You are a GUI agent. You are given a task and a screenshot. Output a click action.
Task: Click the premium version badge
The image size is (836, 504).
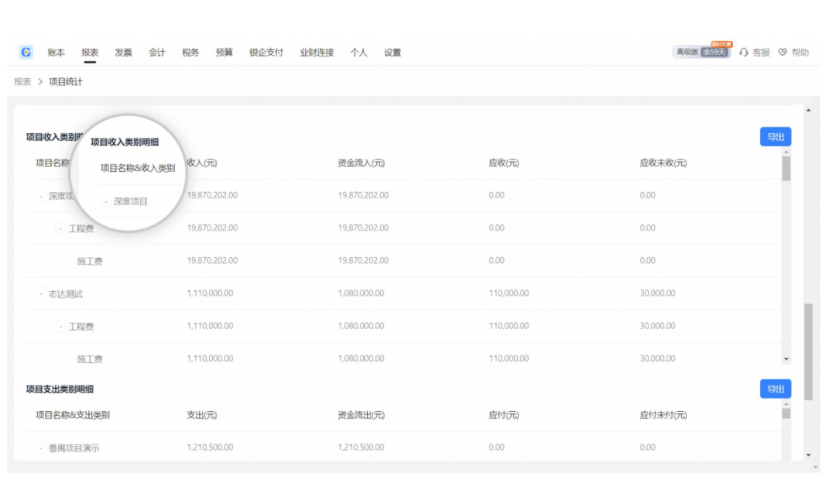click(x=701, y=52)
